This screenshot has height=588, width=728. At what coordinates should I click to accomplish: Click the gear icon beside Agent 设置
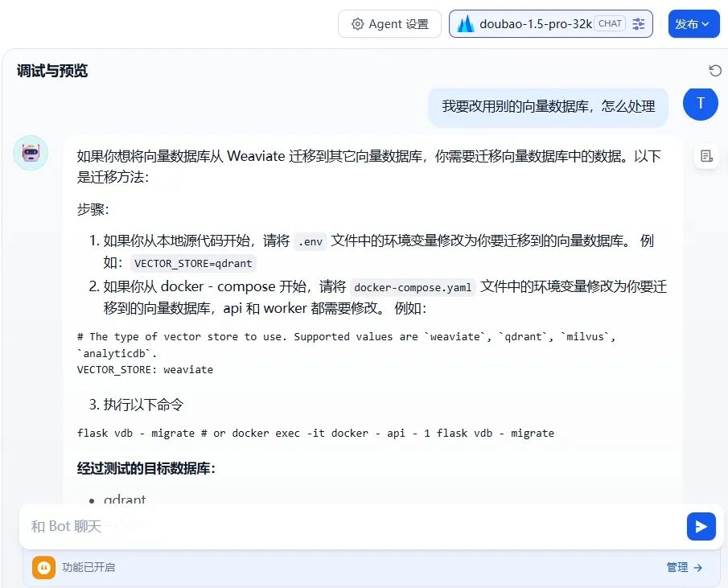(x=359, y=24)
